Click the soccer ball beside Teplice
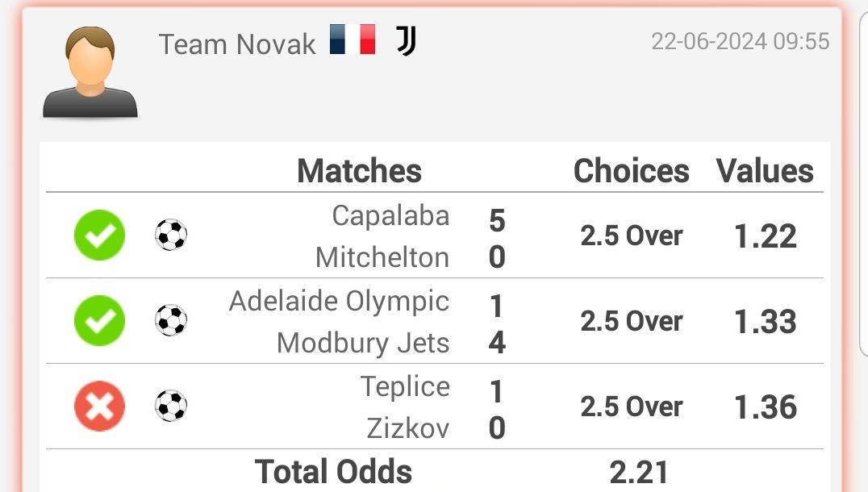Screen dimensions: 868x492 tap(171, 406)
